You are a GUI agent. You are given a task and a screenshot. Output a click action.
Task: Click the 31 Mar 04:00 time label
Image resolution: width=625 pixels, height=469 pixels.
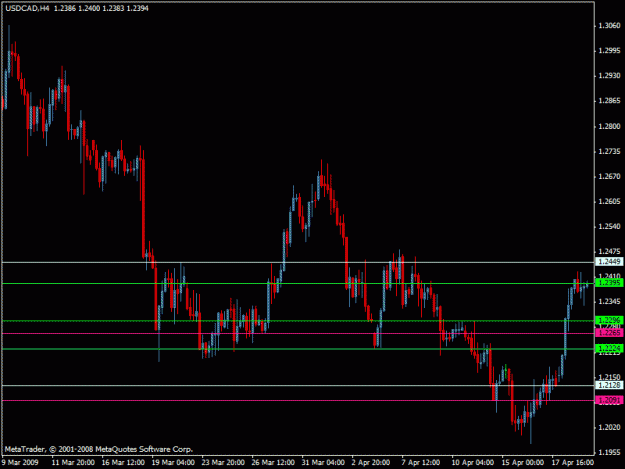[x=323, y=462]
